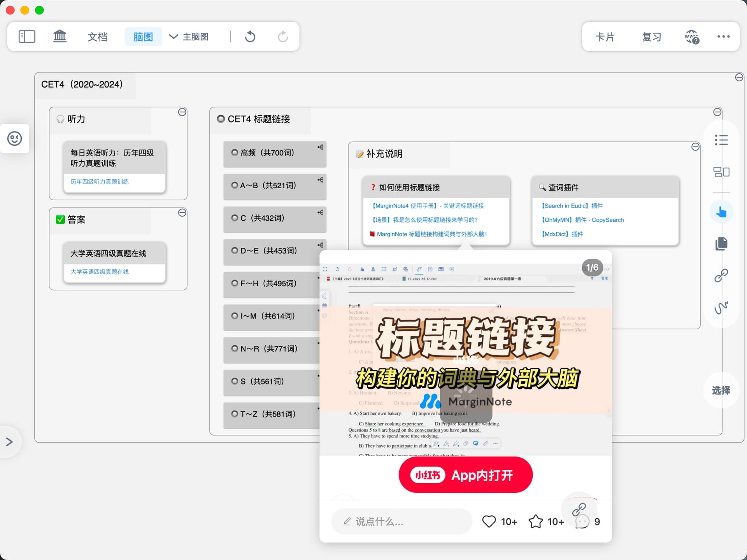
Task: Click the 说点什么 comment field
Action: 402,521
